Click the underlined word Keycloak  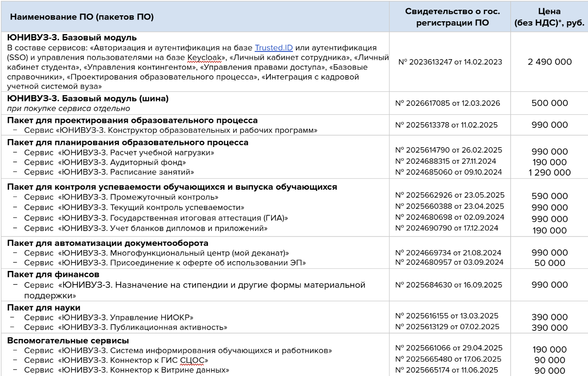[x=204, y=57]
